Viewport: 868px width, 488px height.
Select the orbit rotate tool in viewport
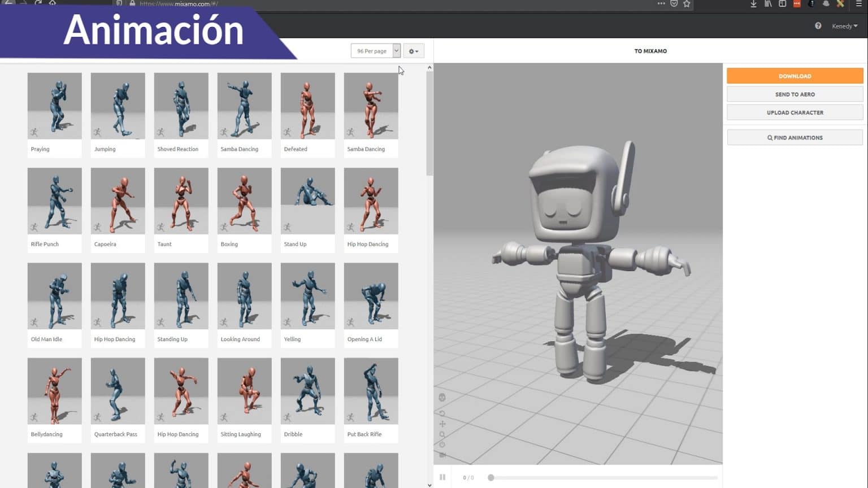(x=442, y=412)
